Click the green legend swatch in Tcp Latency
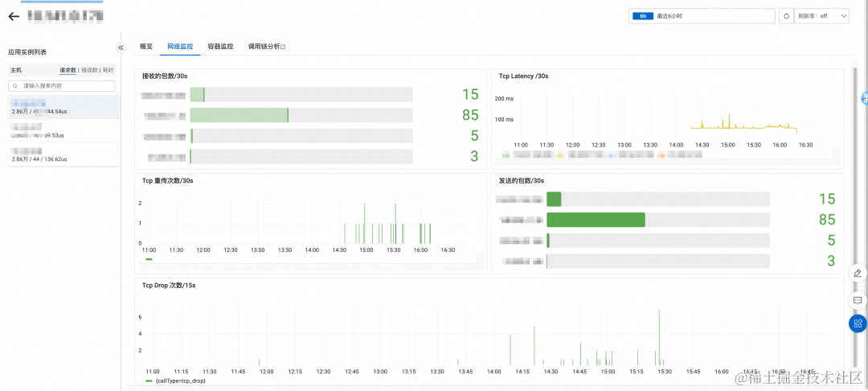868x391 pixels. point(506,155)
